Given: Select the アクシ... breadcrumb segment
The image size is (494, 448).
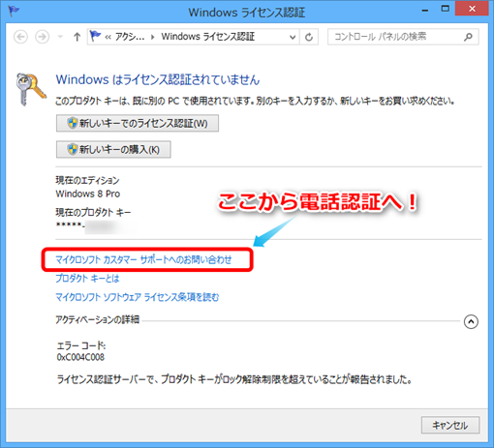Looking at the screenshot, I should click(130, 37).
